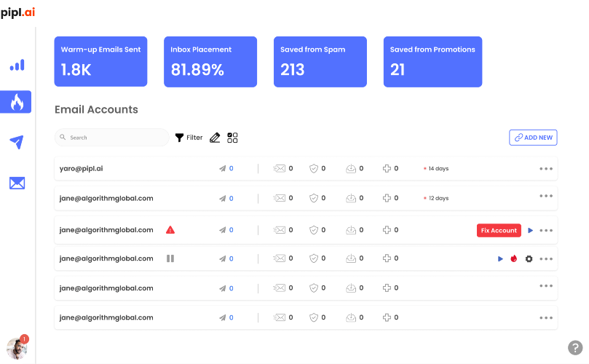The width and height of the screenshot is (589, 364).
Task: Click the Search accounts input field
Action: click(112, 138)
